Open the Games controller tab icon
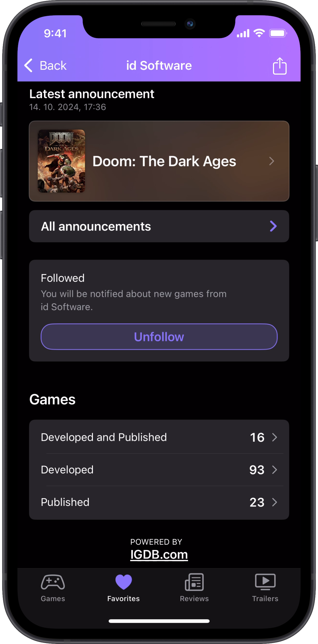This screenshot has width=318, height=644. pos(53,582)
